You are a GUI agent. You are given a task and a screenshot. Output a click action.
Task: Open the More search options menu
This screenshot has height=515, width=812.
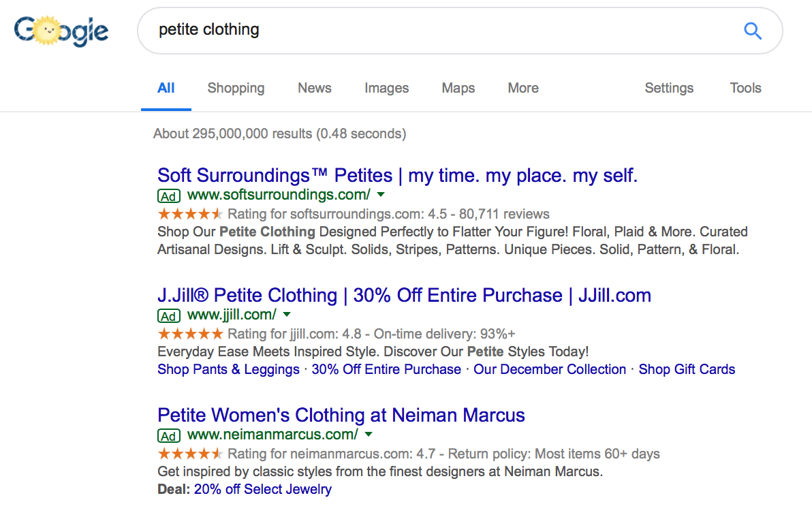[523, 88]
